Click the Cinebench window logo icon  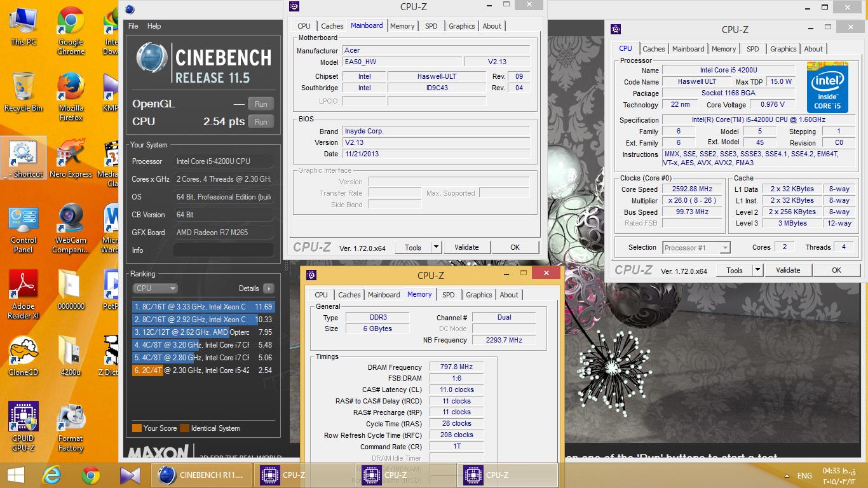[x=151, y=58]
